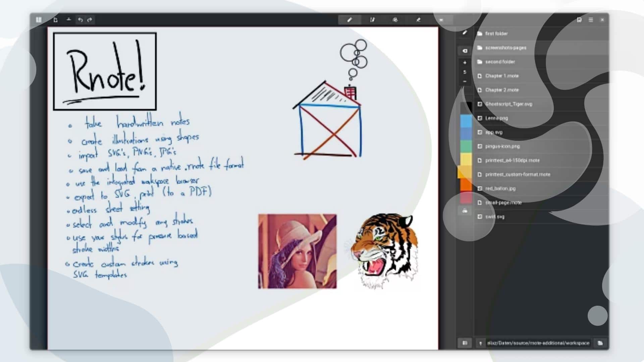
Task: Click the save/download sheet icon
Action: 69,20
